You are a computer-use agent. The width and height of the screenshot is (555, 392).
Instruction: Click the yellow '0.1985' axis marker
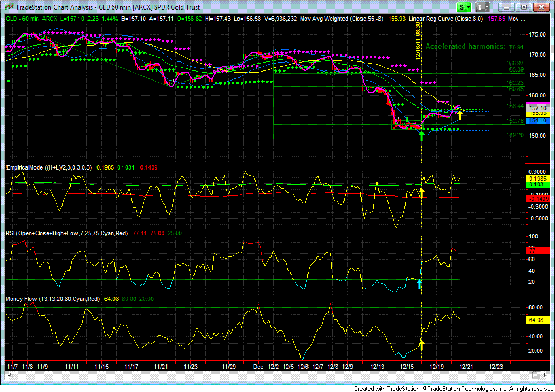pyautogui.click(x=538, y=179)
